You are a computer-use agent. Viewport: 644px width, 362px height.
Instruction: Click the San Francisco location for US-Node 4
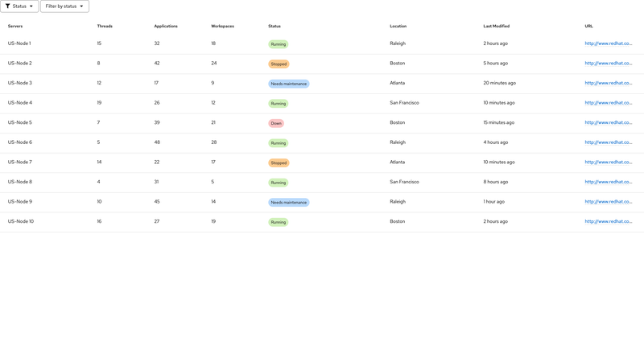[x=404, y=103]
